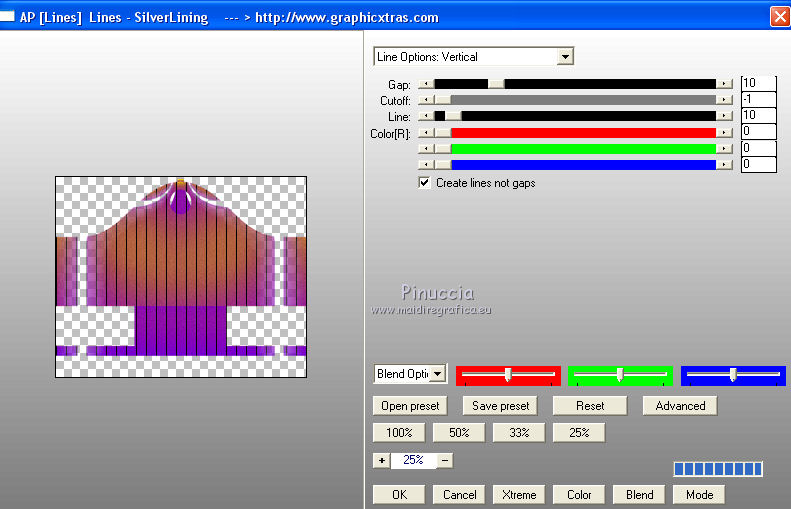Viewport: 791px width, 509px height.
Task: Click left arrow of blue color slider
Action: 425,164
